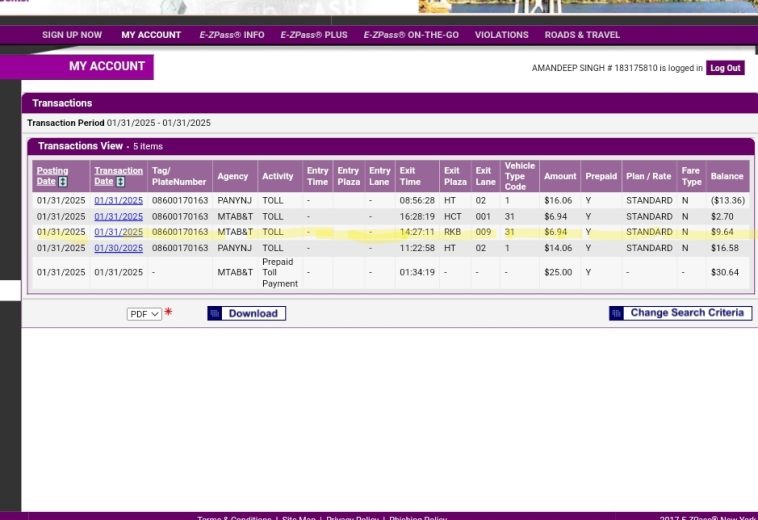Click the Agency column header
Viewport: 758px width, 520px height.
tap(233, 176)
